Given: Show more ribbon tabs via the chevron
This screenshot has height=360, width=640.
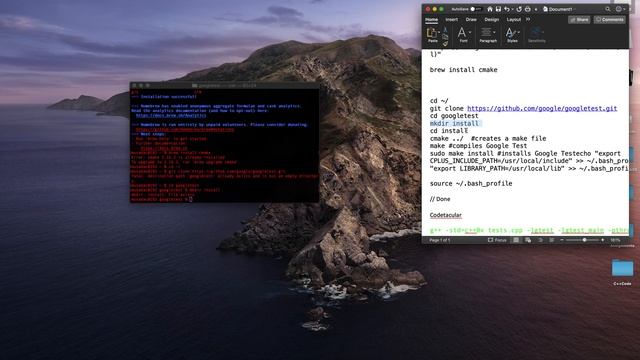Looking at the screenshot, I should (528, 20).
